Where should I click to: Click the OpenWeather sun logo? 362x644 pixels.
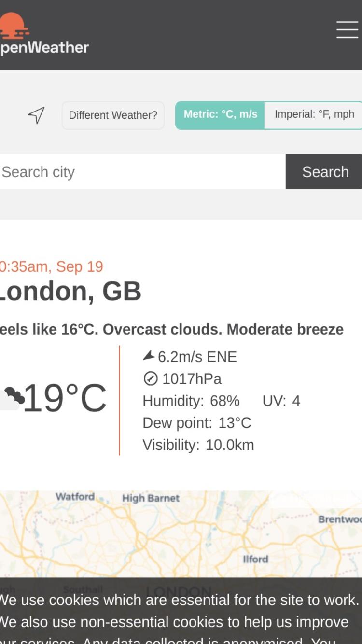pos(13,26)
